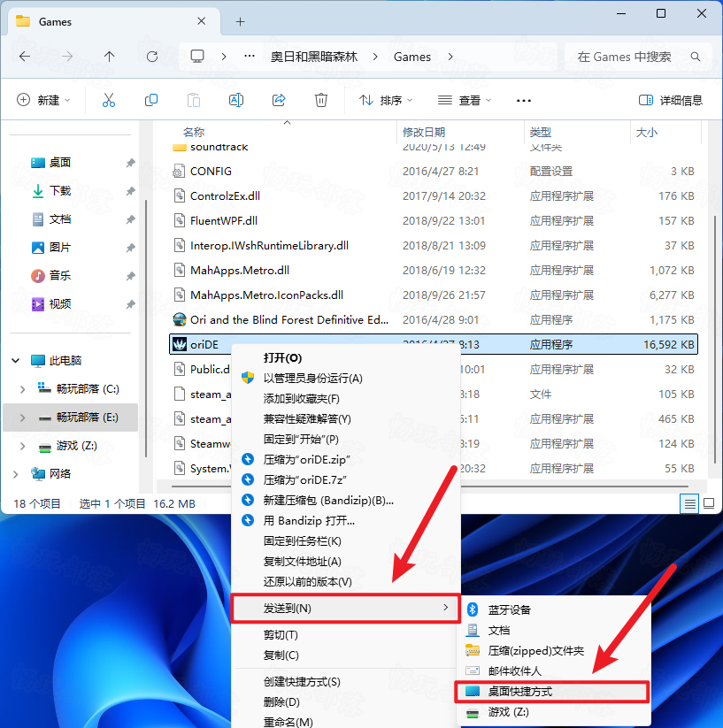Open 图片 in the sidebar
Image resolution: width=723 pixels, height=728 pixels.
[x=60, y=248]
